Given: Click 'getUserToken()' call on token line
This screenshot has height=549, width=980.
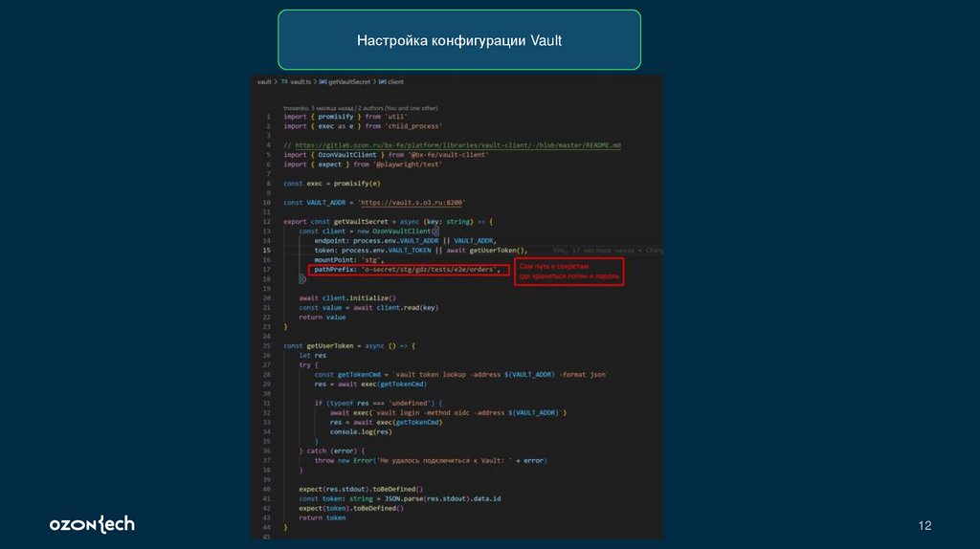Looking at the screenshot, I should 498,251.
